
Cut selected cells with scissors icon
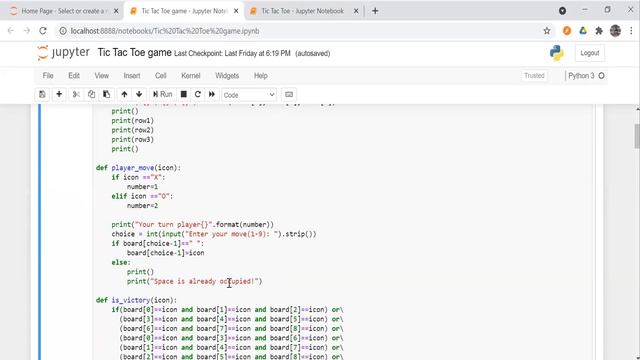[76, 94]
